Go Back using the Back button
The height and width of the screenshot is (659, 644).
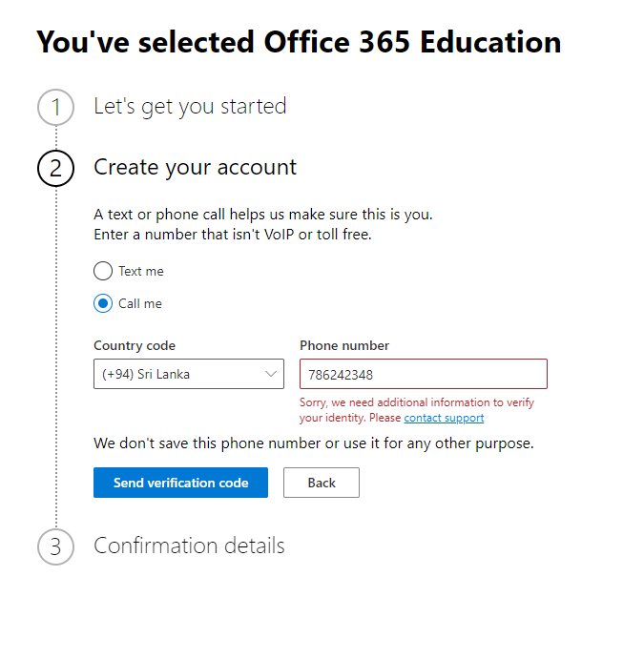322,483
